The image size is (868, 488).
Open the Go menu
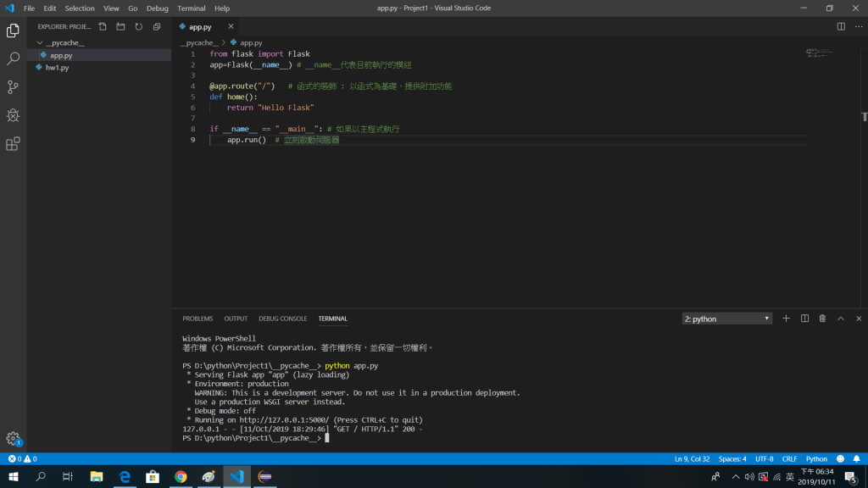[133, 8]
